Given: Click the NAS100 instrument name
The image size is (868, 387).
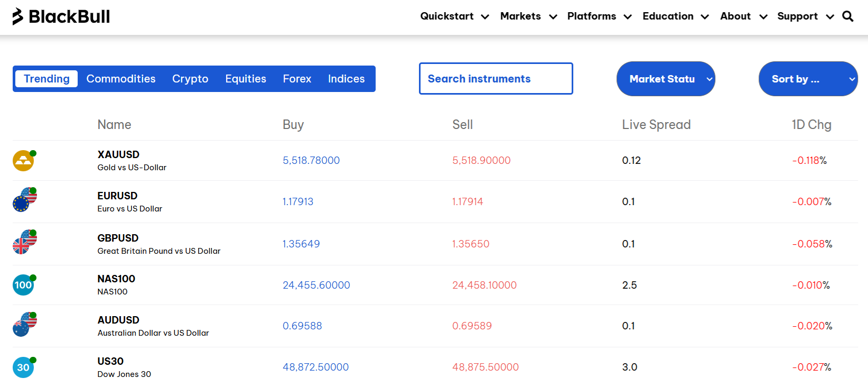Looking at the screenshot, I should click(116, 279).
